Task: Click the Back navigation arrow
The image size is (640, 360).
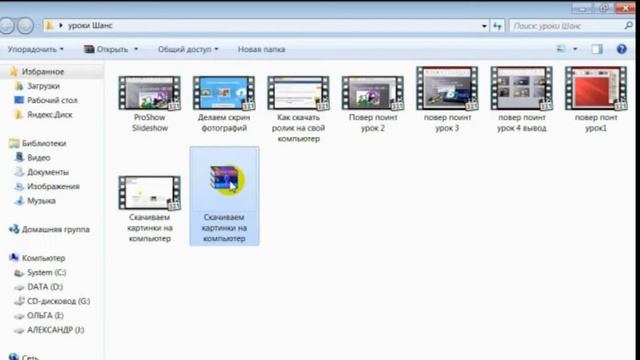Action: coord(7,26)
